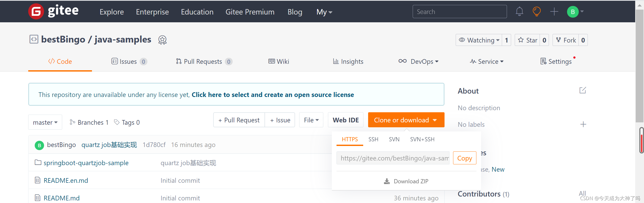This screenshot has height=203, width=644.
Task: Click the commit author B avatar
Action: [39, 145]
